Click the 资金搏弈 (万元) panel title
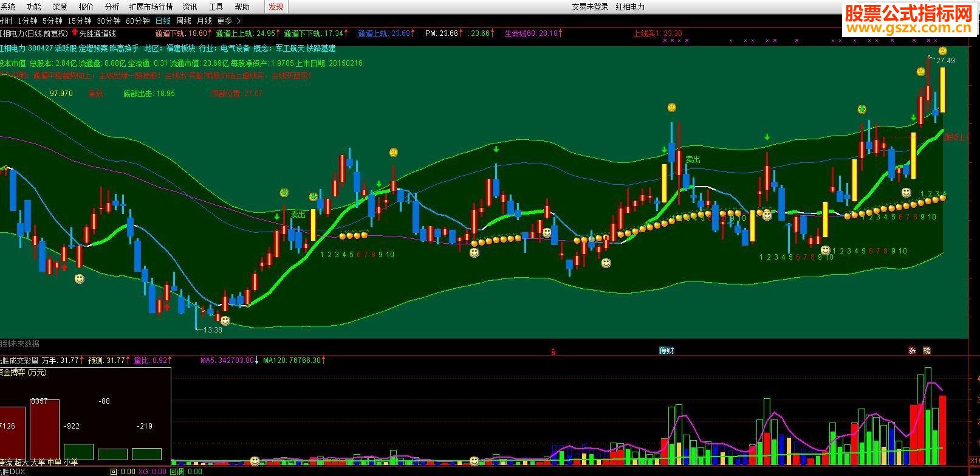Screen dimensions: 980x476 click(x=23, y=372)
